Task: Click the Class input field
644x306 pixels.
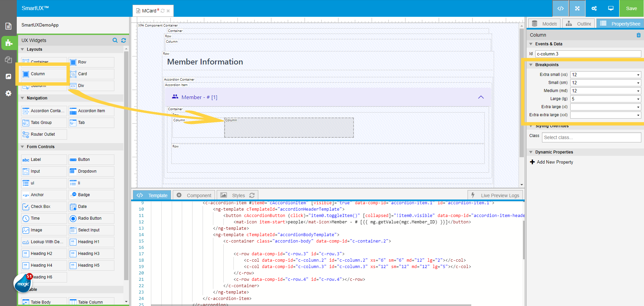Action: (591, 137)
